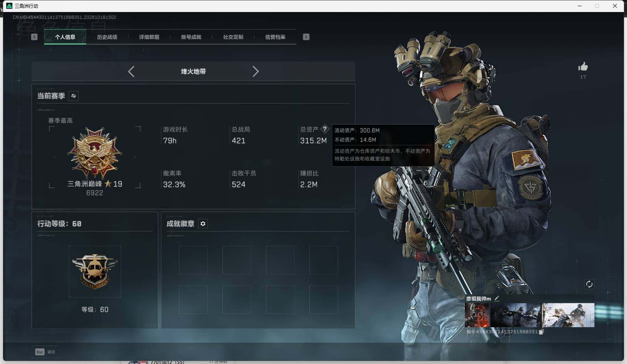Switch to the 历史战绩 tab
627x364 pixels.
pos(107,37)
